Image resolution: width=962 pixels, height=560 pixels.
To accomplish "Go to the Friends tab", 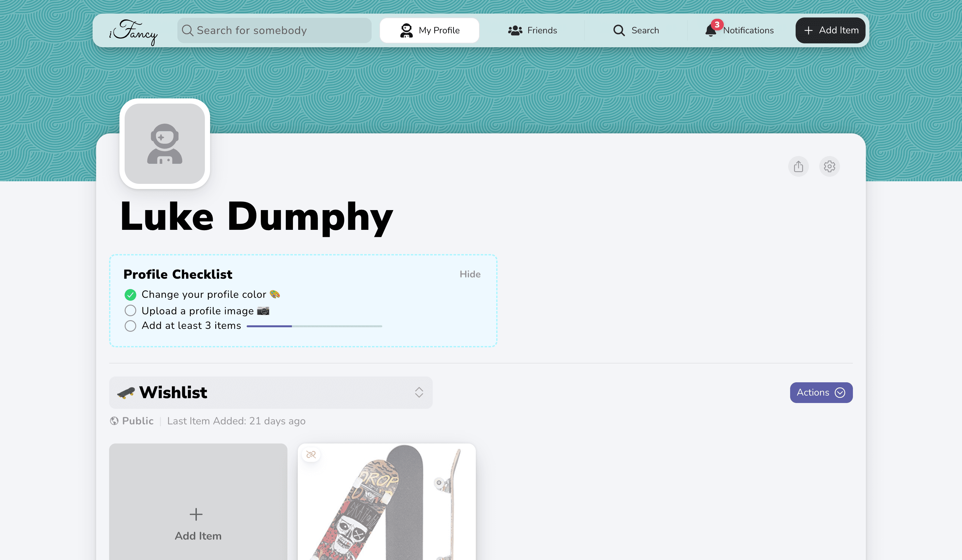I will click(x=532, y=30).
